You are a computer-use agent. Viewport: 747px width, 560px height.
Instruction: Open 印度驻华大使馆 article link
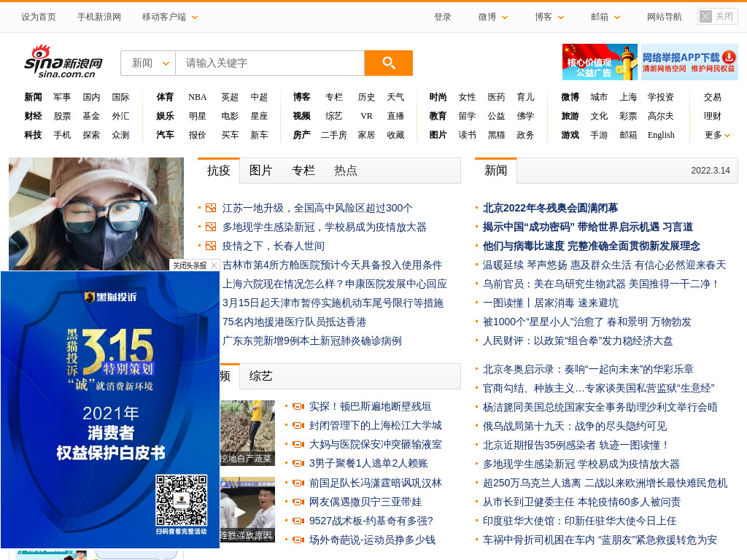(579, 521)
